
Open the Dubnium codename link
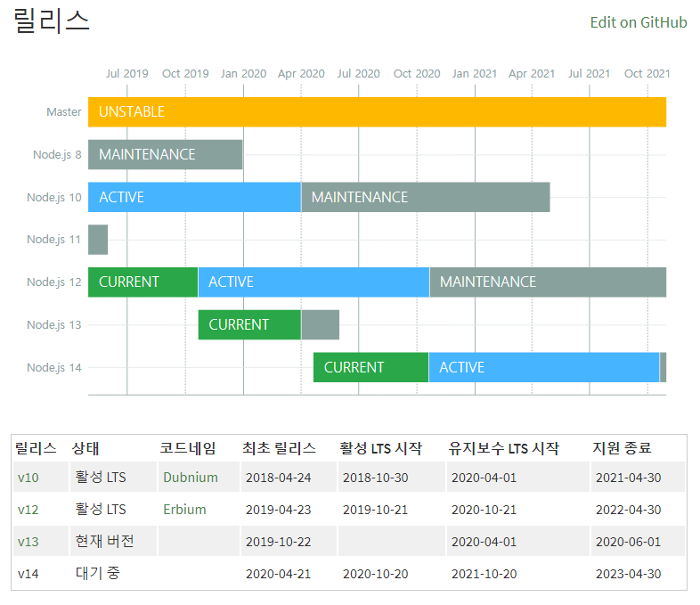191,478
